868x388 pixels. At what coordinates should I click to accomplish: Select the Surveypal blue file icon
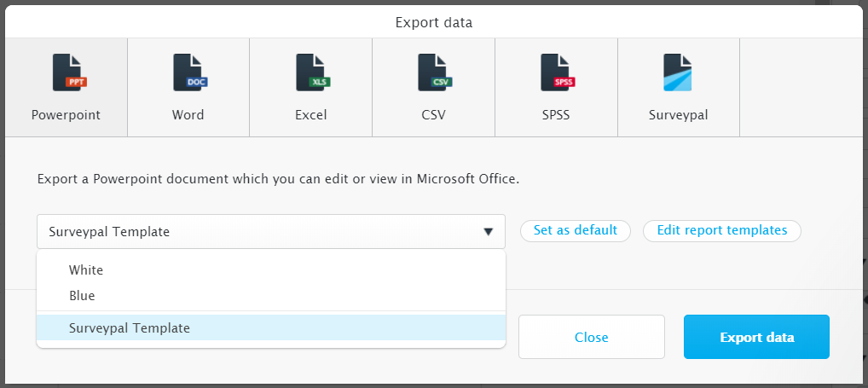(x=678, y=72)
